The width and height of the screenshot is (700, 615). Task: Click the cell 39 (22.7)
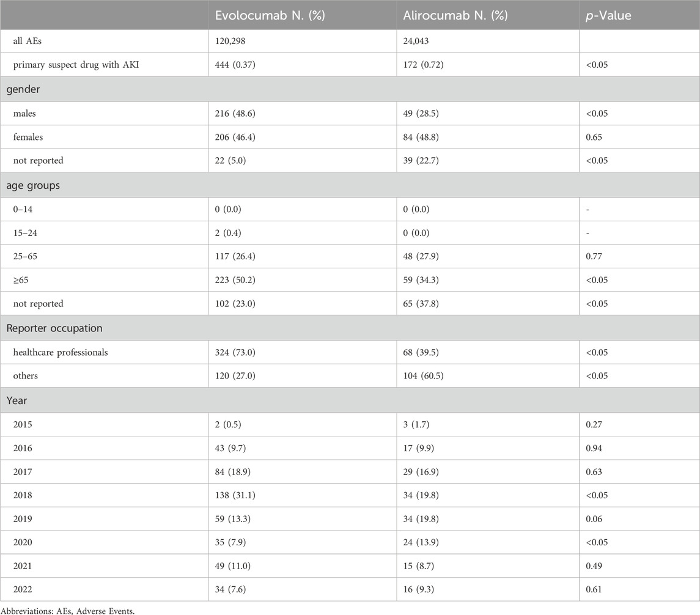click(x=421, y=161)
